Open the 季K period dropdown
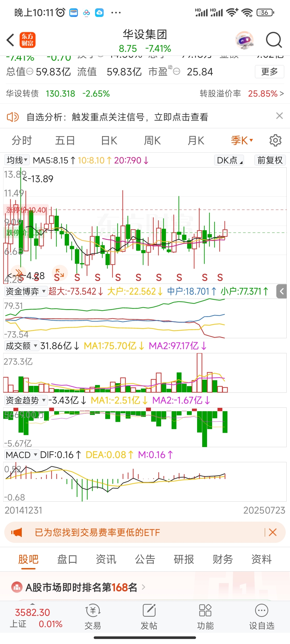Screen dimensions: 290x644 pos(242,140)
